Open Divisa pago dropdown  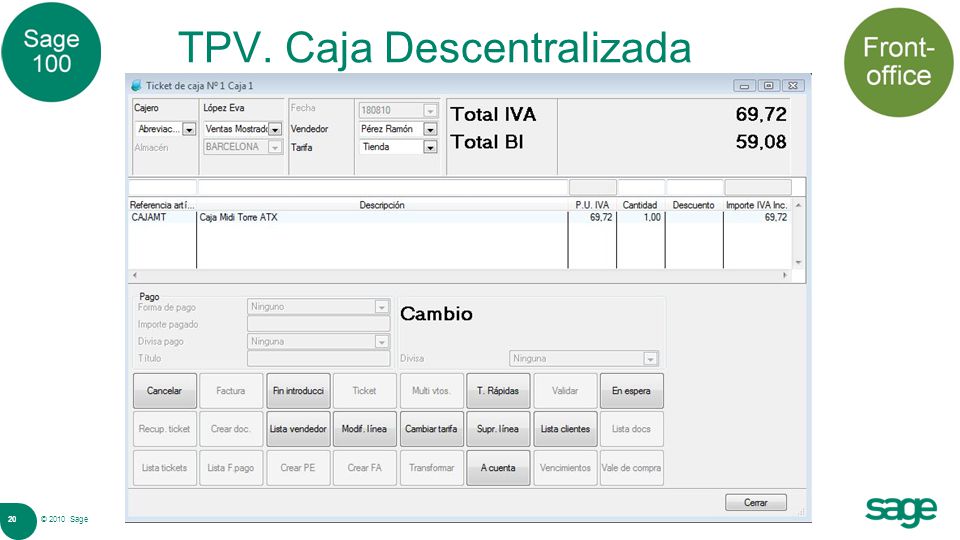click(x=381, y=342)
